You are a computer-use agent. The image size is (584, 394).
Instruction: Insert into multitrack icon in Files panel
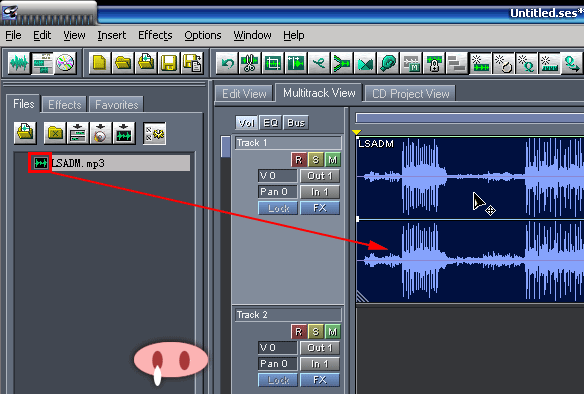77,133
